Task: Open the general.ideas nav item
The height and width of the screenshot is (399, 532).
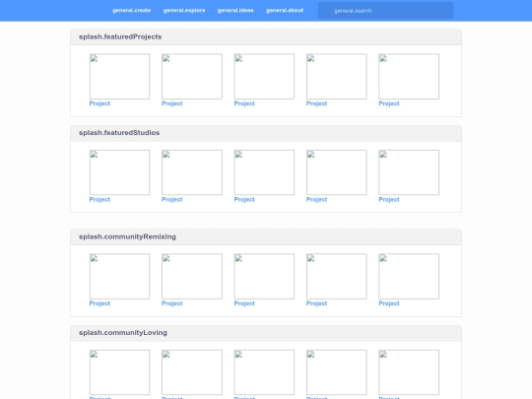Action: point(235,10)
